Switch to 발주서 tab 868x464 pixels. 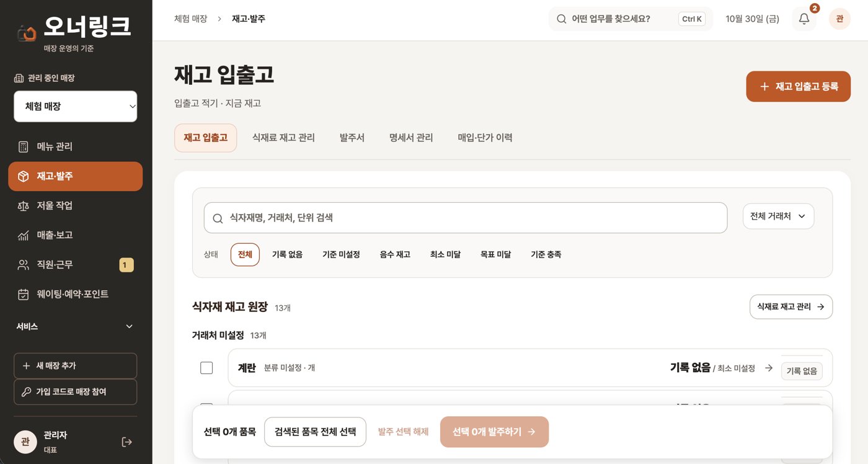(x=352, y=138)
